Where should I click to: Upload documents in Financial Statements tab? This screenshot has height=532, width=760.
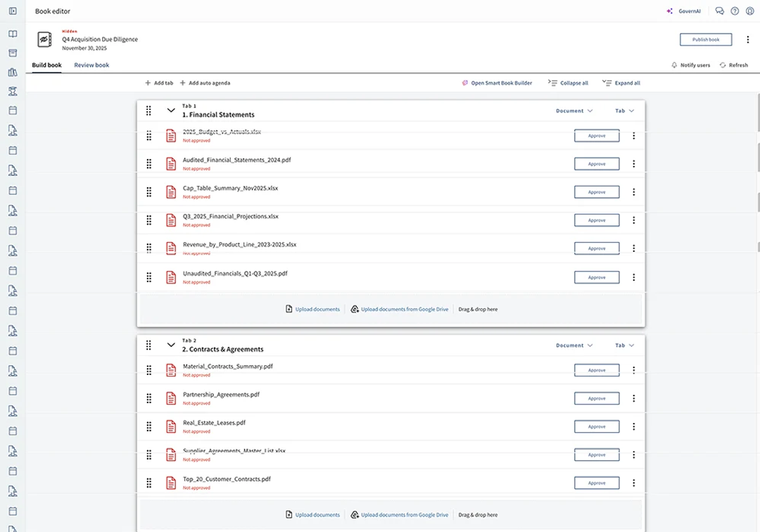[312, 309]
